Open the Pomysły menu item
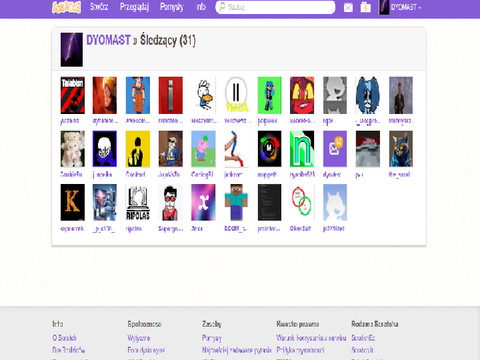480x360 pixels. (172, 7)
